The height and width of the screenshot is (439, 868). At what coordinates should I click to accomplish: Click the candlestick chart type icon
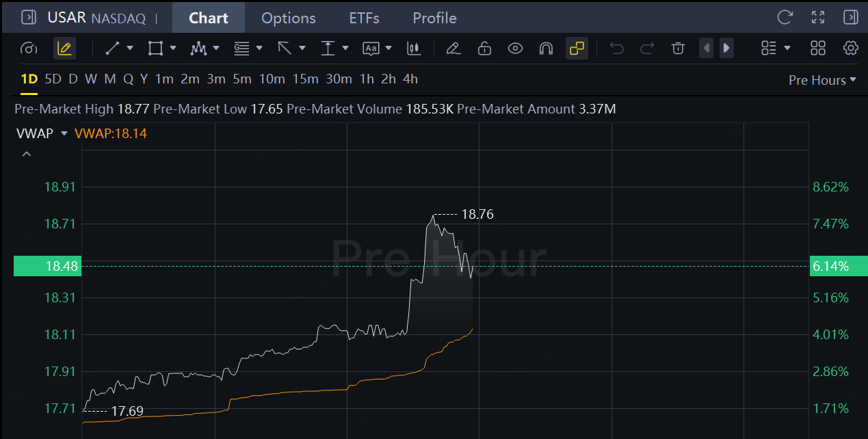click(413, 48)
